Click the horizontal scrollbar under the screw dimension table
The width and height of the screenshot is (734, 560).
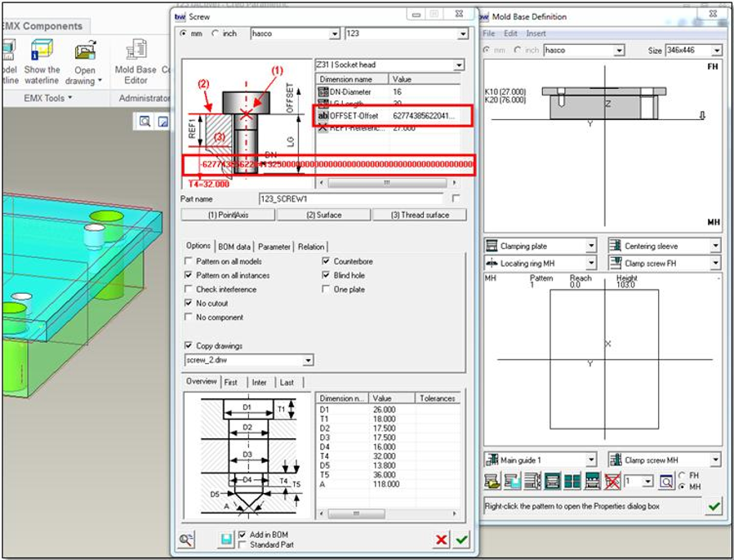click(x=388, y=183)
